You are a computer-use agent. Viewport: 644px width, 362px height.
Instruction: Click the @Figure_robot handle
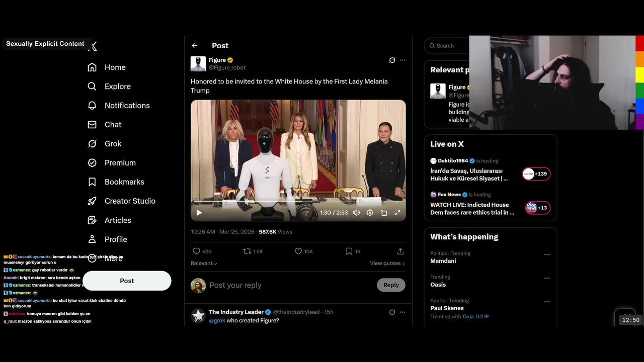click(227, 68)
